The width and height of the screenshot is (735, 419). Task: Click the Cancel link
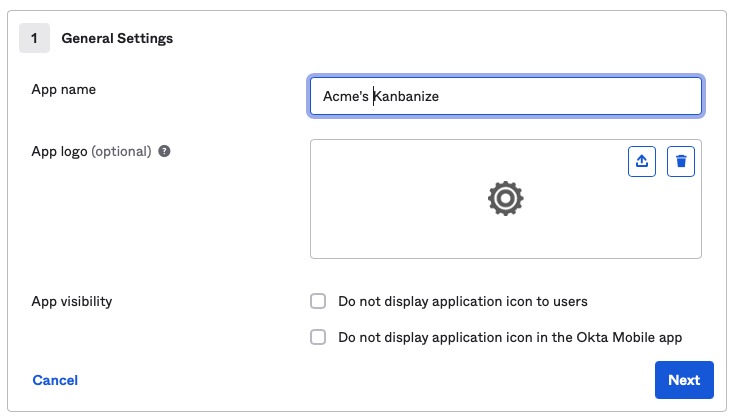55,380
